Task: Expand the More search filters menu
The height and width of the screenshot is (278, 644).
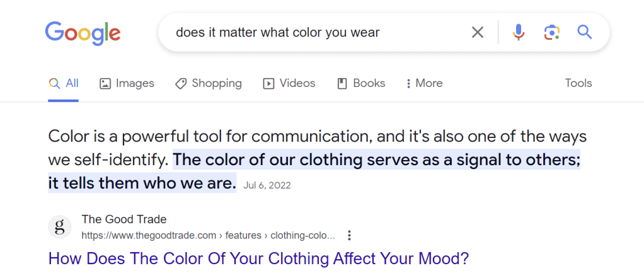Action: click(x=424, y=83)
